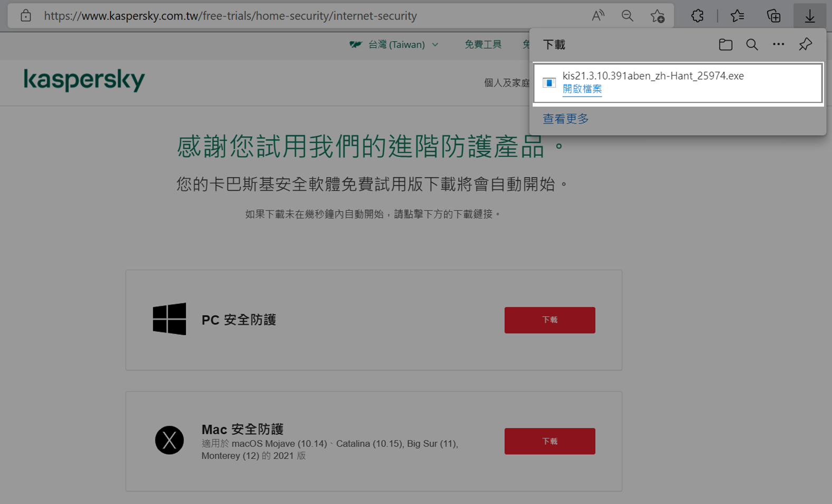
Task: Add this page to favorites
Action: pyautogui.click(x=657, y=16)
